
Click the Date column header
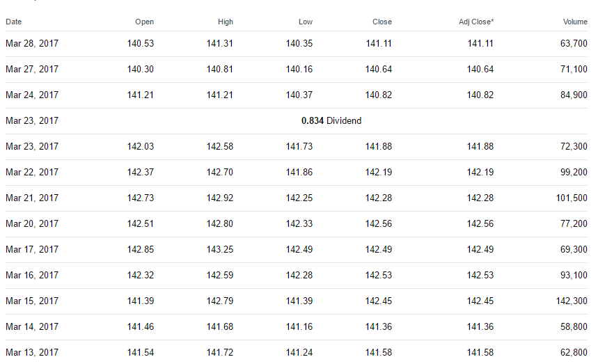coord(13,22)
